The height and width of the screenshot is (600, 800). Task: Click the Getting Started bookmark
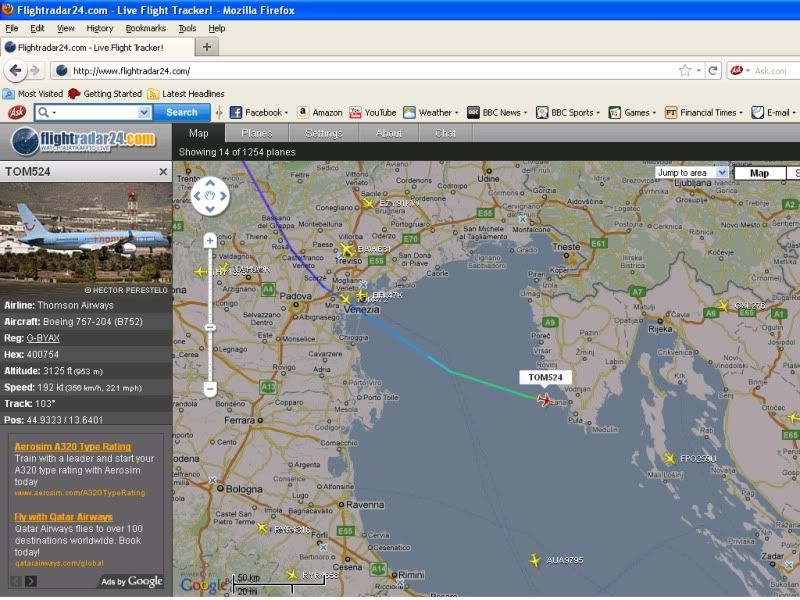(105, 94)
